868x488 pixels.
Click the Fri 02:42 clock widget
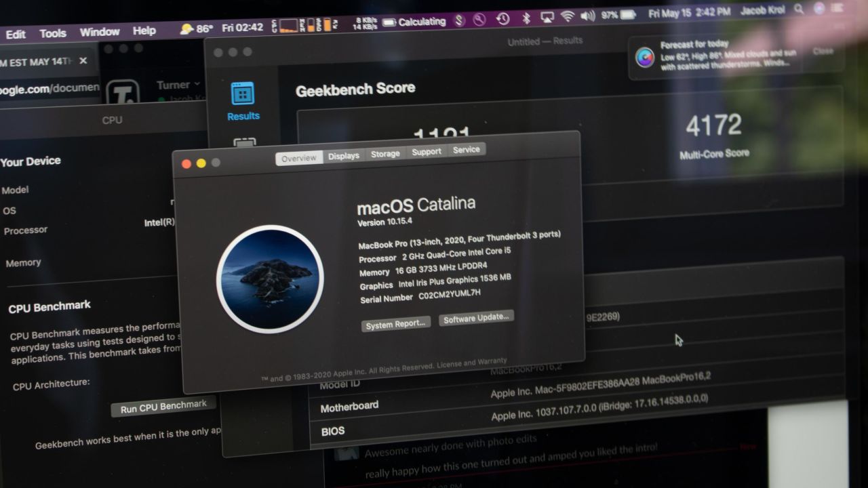[242, 28]
